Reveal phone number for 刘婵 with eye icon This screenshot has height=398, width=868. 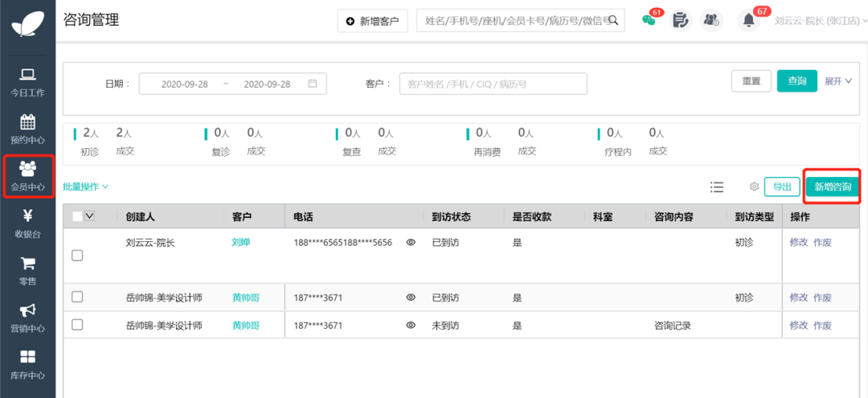click(411, 242)
